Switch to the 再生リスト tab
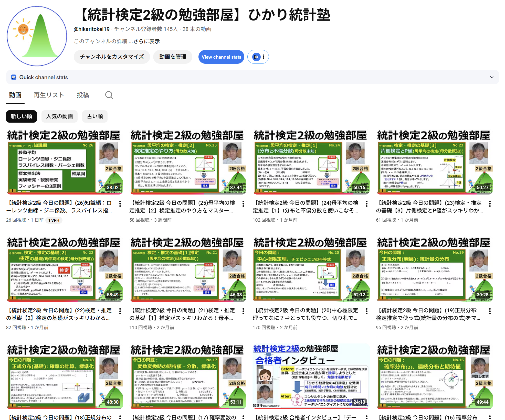Screen dimensions: 505x420 click(x=48, y=95)
